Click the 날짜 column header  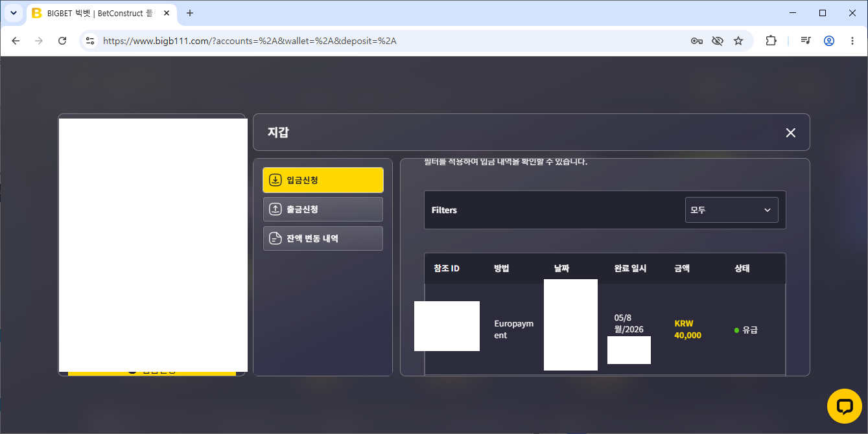[x=561, y=268]
